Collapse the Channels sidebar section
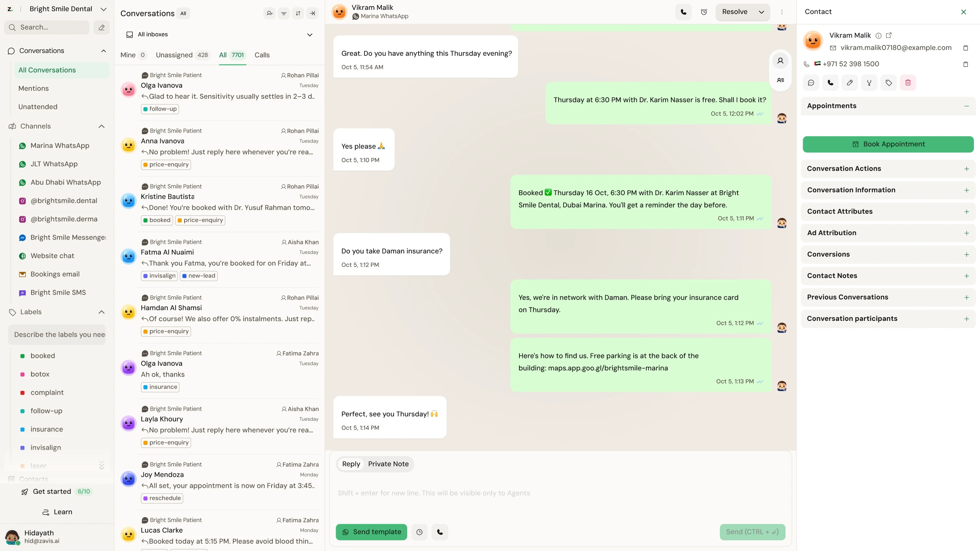The width and height of the screenshot is (980, 551). 102,127
